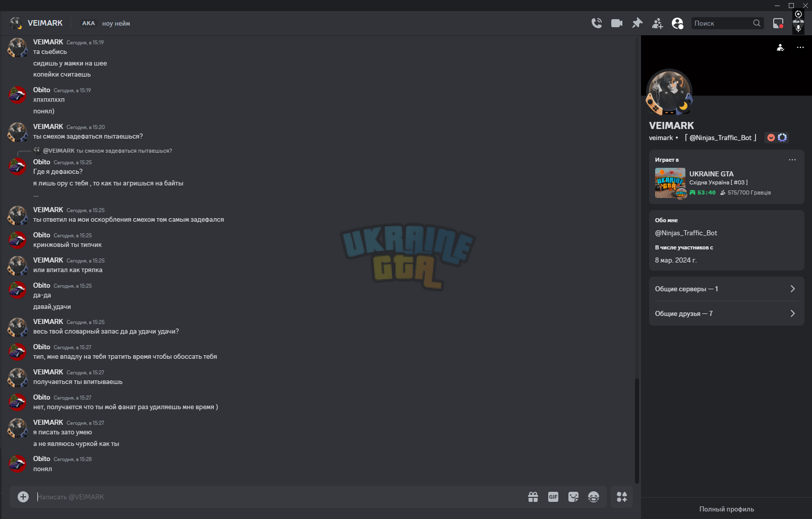The width and height of the screenshot is (812, 519).
Task: Click Obito avatar on 15:28 message
Action: coord(17,464)
